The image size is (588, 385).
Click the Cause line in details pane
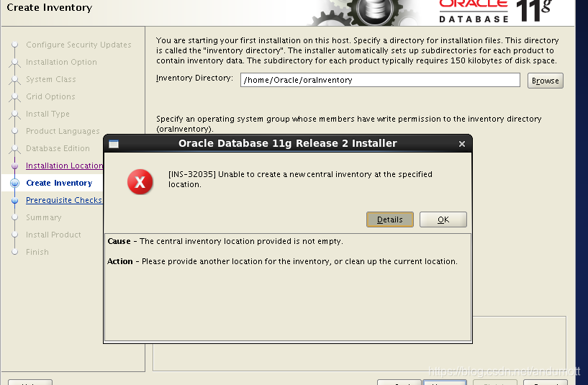225,241
